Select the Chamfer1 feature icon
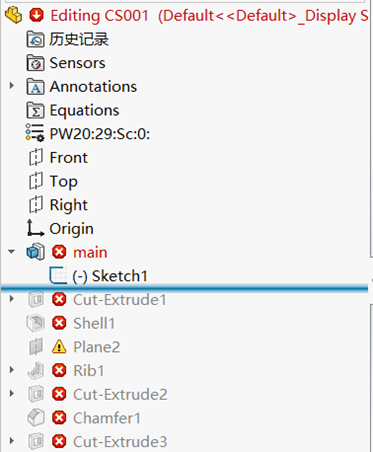The width and height of the screenshot is (373, 452). (x=35, y=418)
